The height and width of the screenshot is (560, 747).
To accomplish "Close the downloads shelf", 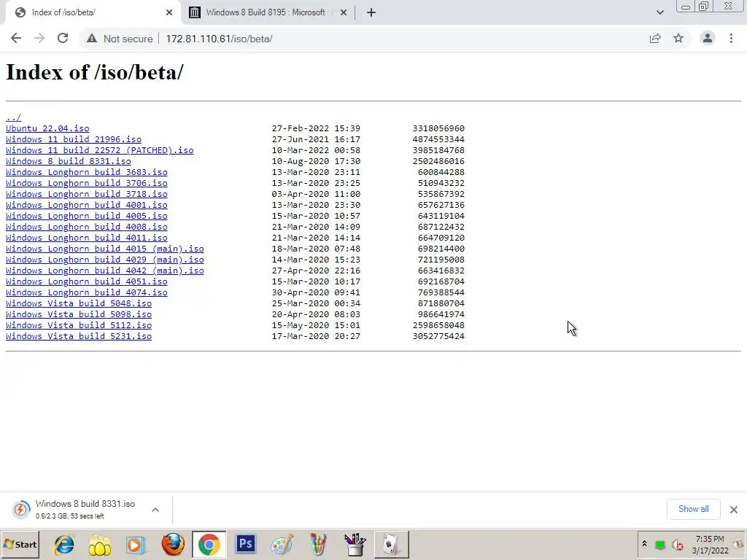I will pos(734,510).
